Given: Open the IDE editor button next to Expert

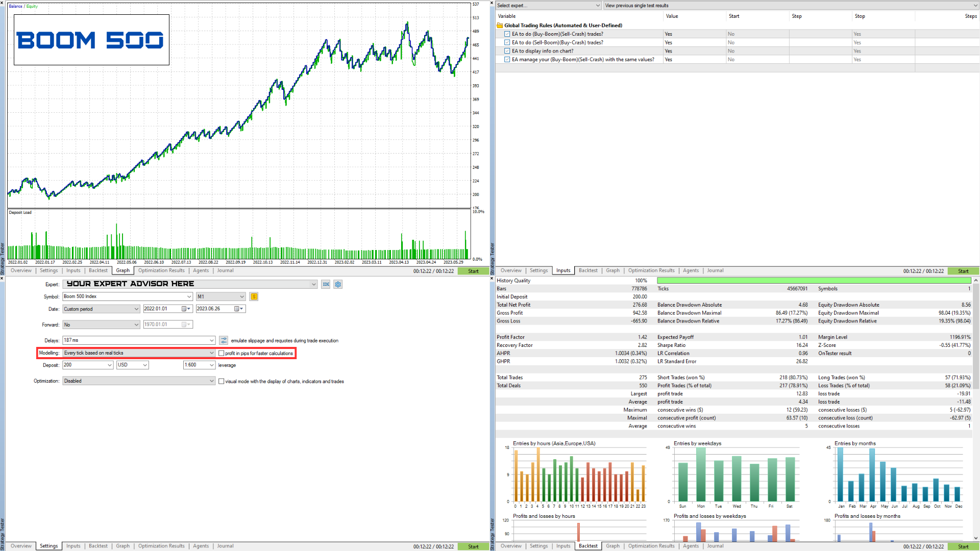Looking at the screenshot, I should coord(326,284).
